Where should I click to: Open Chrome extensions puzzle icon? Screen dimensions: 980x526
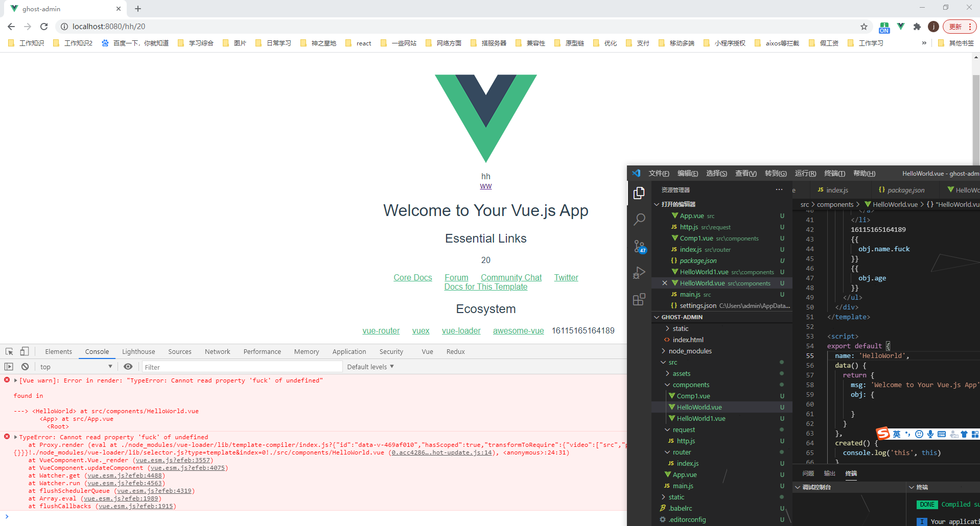917,27
